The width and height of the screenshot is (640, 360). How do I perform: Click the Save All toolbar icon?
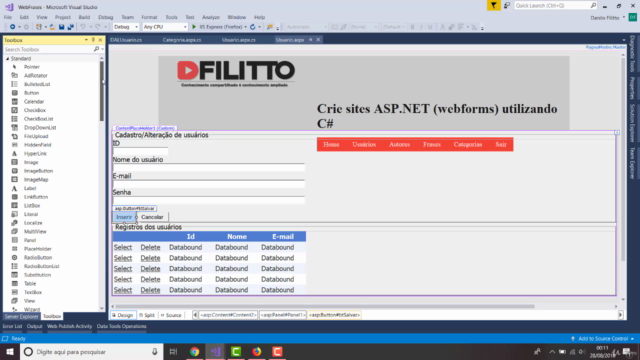click(x=70, y=27)
